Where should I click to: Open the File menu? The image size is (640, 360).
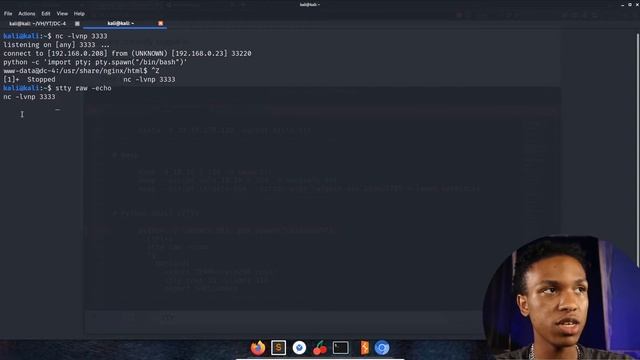[8, 13]
